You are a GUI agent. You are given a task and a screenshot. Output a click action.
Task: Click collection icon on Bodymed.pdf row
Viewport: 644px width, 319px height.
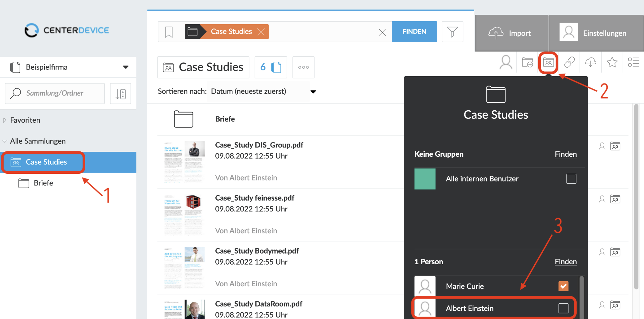(x=615, y=252)
